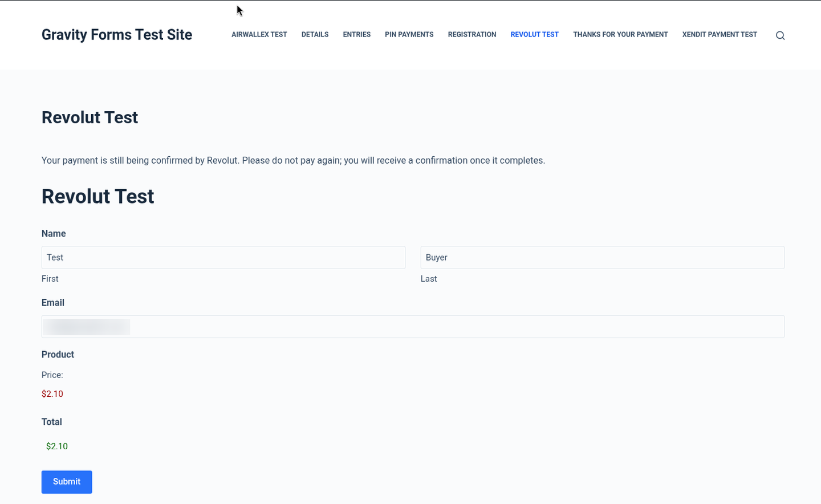This screenshot has height=504, width=821.
Task: Click the Revolut payment confirmation message
Action: 293,161
